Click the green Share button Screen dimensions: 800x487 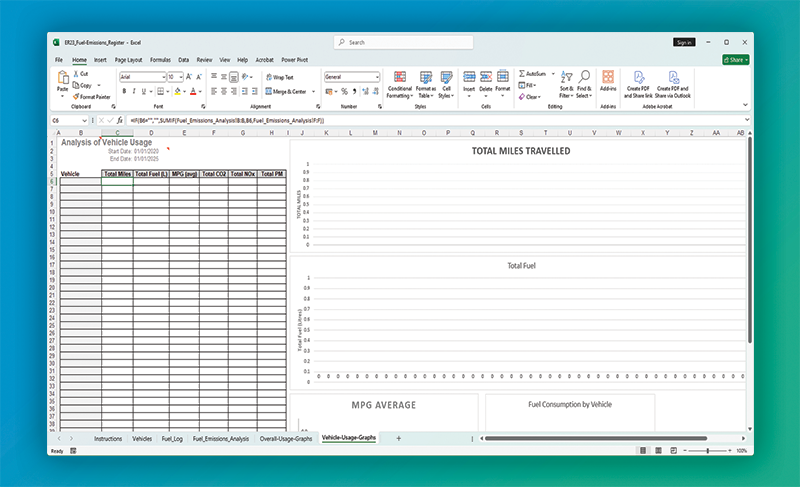[735, 60]
